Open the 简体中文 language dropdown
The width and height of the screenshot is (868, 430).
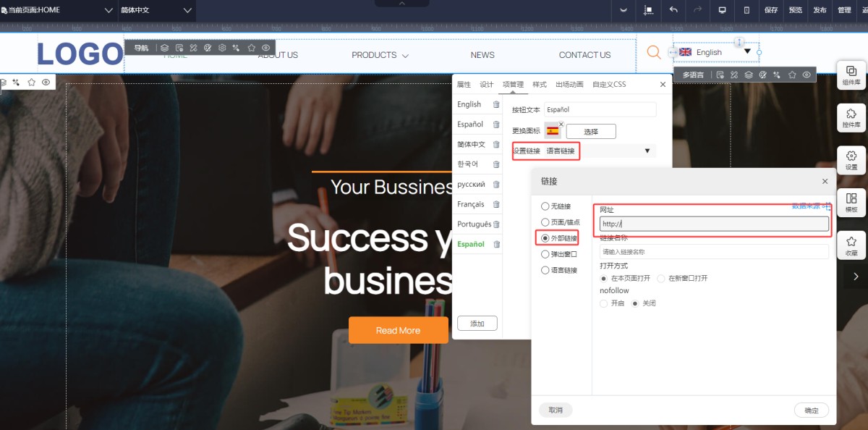187,10
